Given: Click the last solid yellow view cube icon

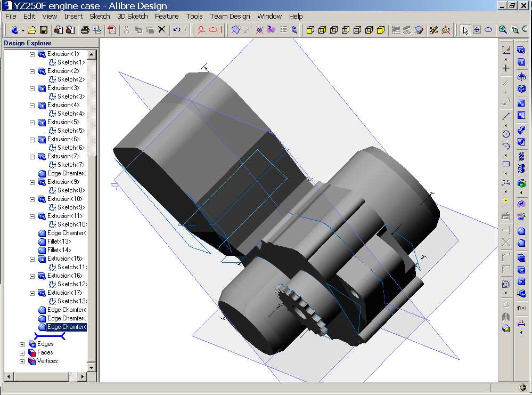Looking at the screenshot, I should click(x=381, y=30).
